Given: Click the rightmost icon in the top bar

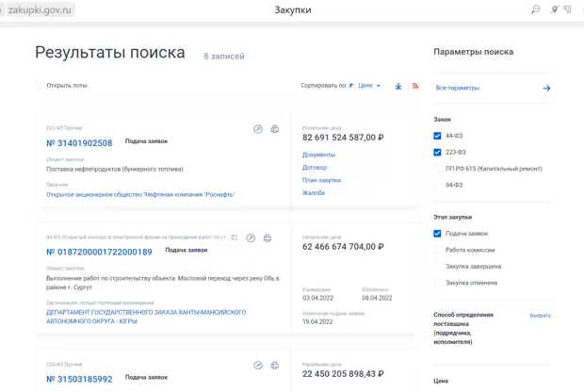Looking at the screenshot, I should coord(567,9).
